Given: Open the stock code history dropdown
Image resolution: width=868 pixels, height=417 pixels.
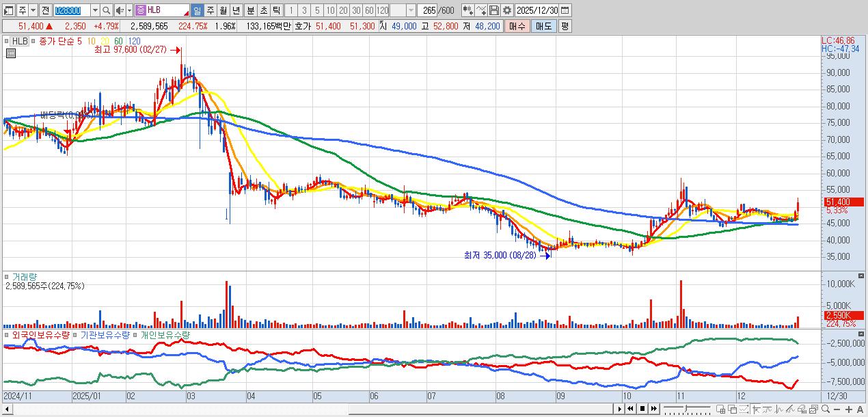Looking at the screenshot, I should coord(95,10).
